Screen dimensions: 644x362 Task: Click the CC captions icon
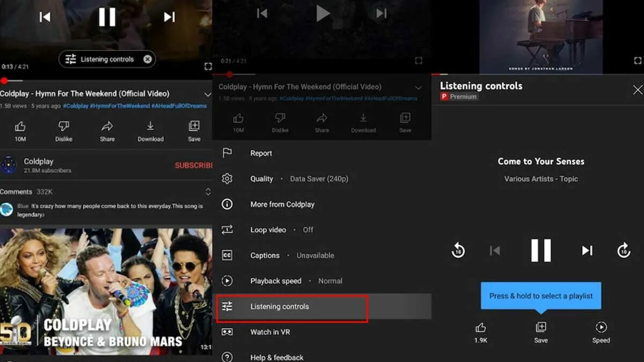pos(227,255)
